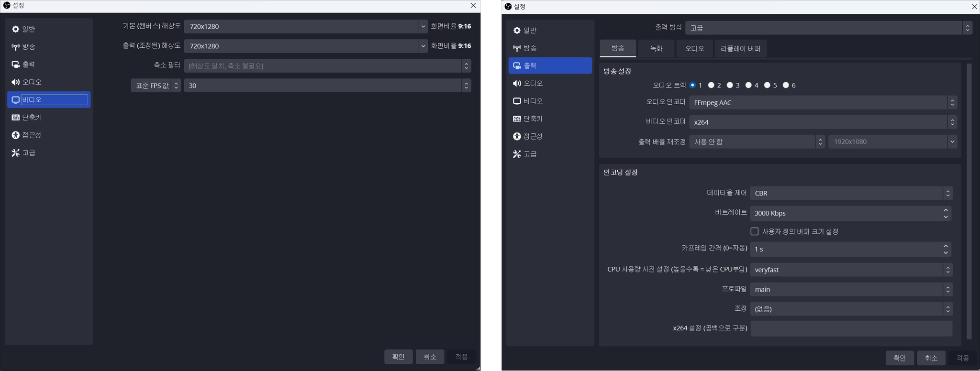Click 적용 button in left window

tap(462, 357)
